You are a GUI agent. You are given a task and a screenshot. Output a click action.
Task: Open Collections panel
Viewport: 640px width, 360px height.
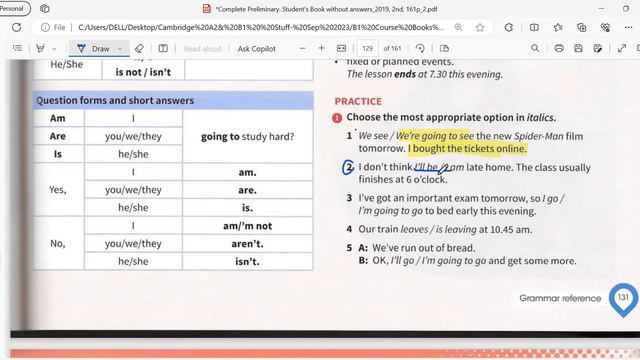582,27
